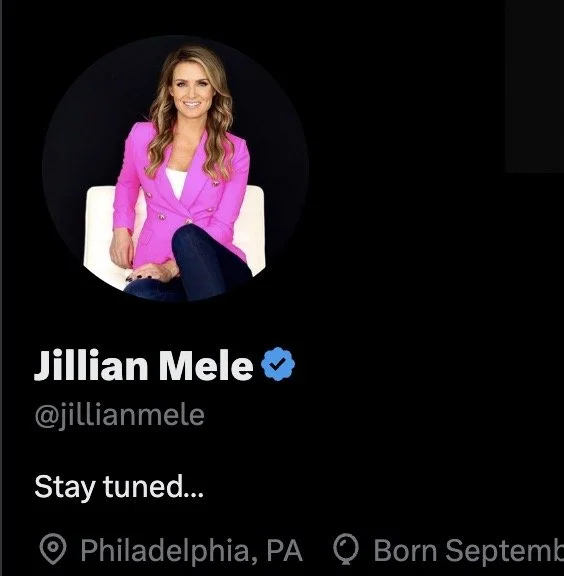564x576 pixels.
Task: Click the word 'Jillian' in the display name
Action: pos(91,365)
